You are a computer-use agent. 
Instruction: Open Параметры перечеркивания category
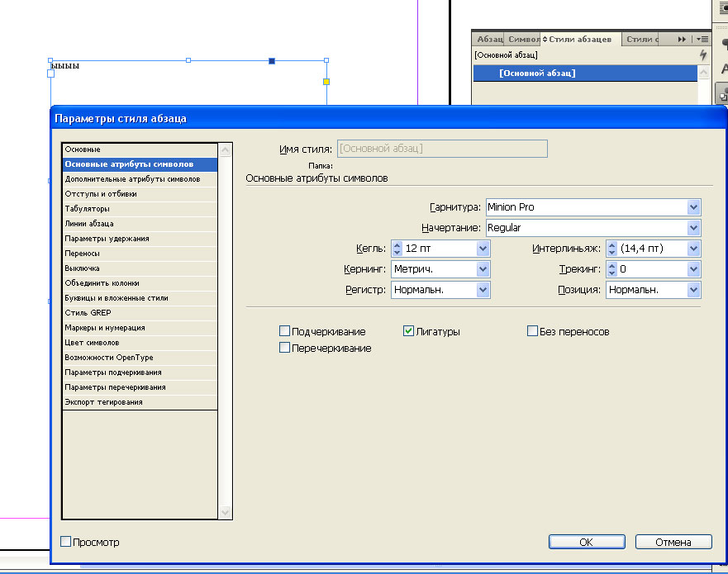click(x=140, y=387)
